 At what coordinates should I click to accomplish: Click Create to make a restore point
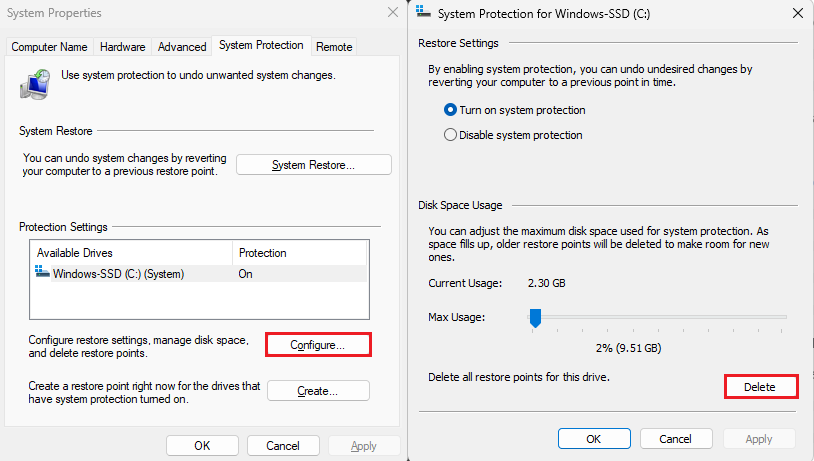point(318,391)
